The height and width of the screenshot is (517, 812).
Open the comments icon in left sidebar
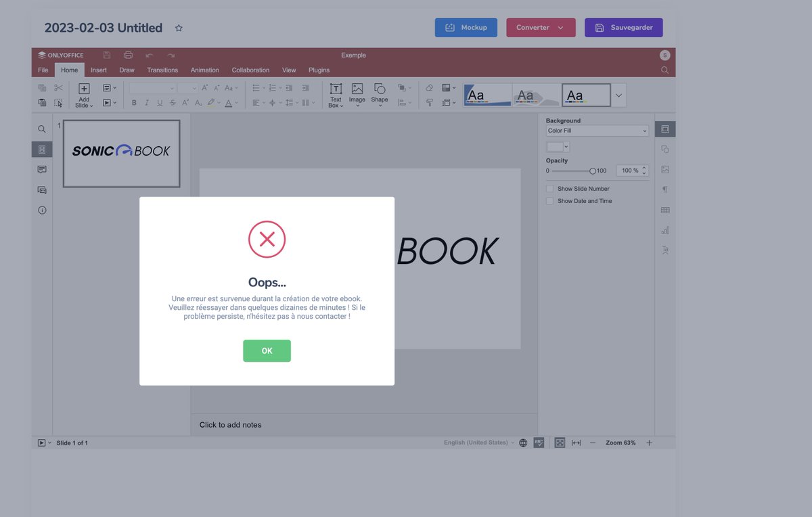pos(42,169)
